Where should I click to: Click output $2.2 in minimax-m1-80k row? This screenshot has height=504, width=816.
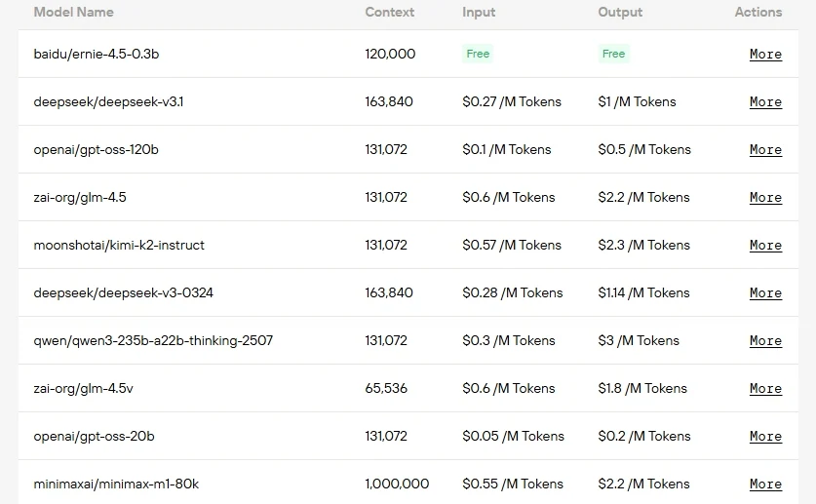point(643,485)
